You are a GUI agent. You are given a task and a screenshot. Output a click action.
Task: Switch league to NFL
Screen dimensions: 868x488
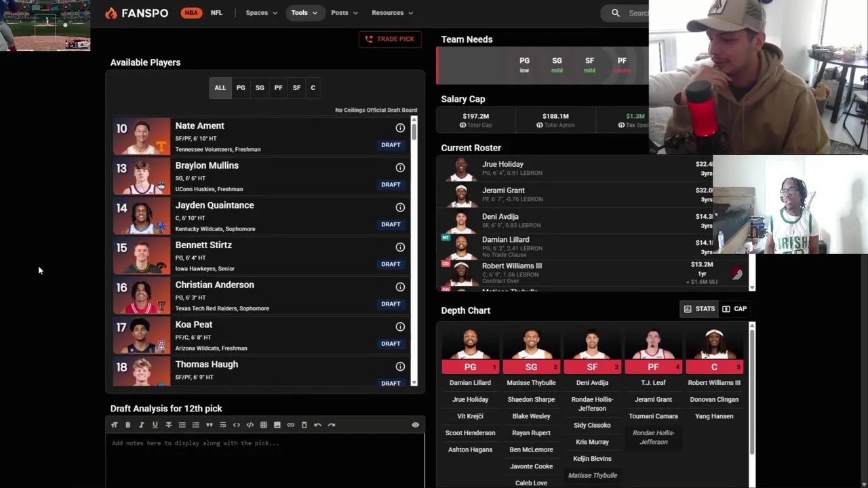(x=216, y=13)
